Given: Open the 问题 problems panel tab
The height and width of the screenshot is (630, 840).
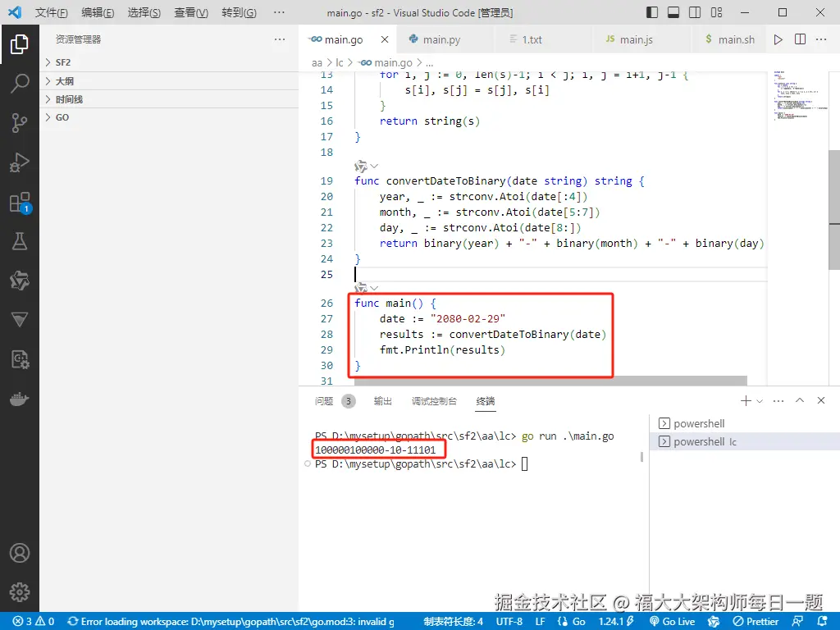Looking at the screenshot, I should (x=335, y=401).
